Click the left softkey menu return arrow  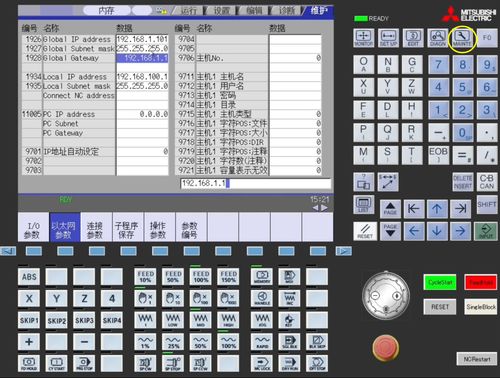pos(8,251)
